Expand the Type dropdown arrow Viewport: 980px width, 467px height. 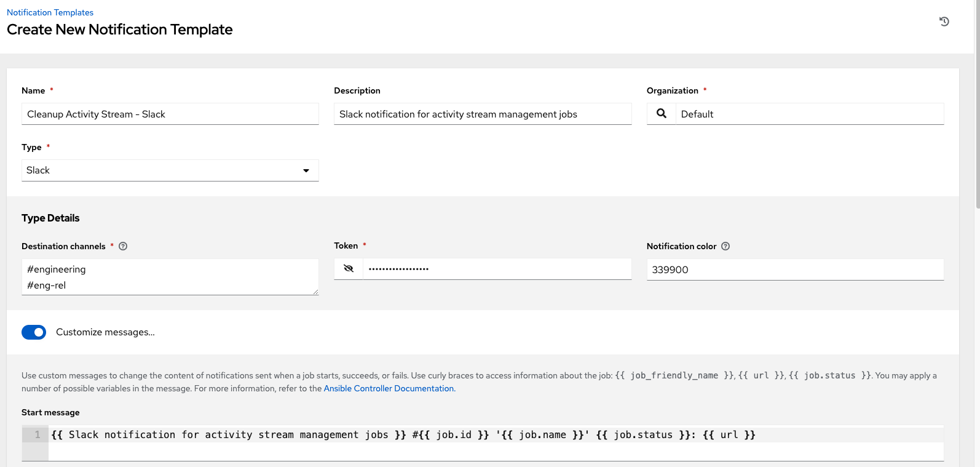(306, 170)
